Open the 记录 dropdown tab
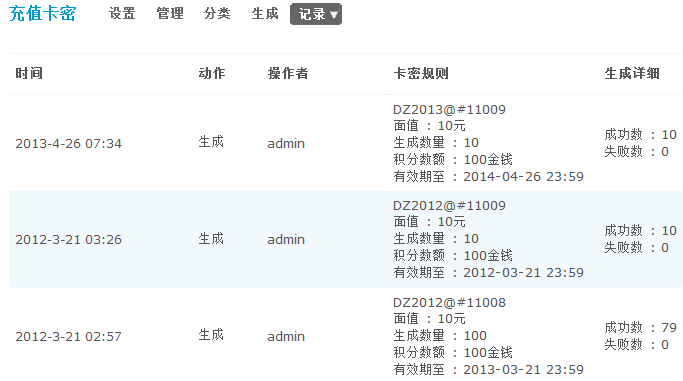Image resolution: width=683 pixels, height=381 pixels. (316, 14)
